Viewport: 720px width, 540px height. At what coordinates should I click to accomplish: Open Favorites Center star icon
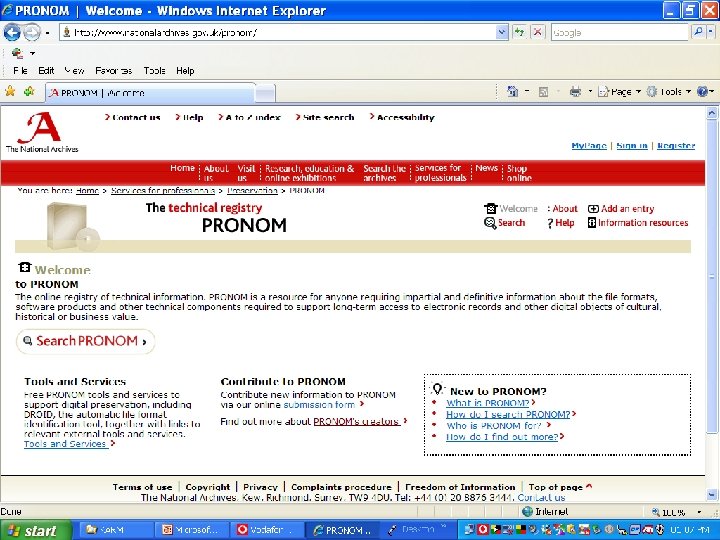coord(10,91)
